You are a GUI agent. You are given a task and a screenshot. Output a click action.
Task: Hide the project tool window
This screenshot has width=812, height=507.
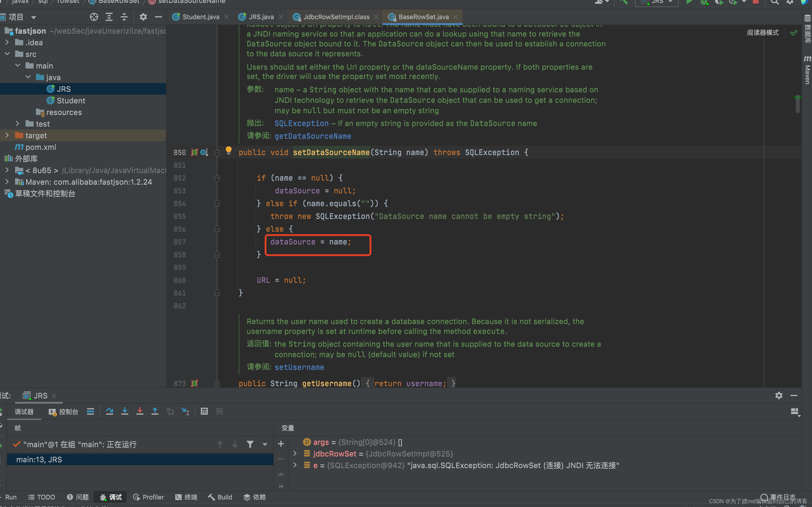(x=158, y=17)
